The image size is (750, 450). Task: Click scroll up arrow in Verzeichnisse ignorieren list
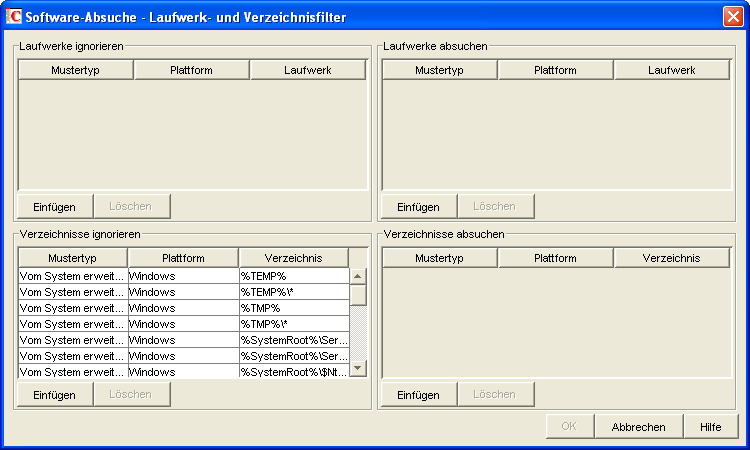(358, 276)
